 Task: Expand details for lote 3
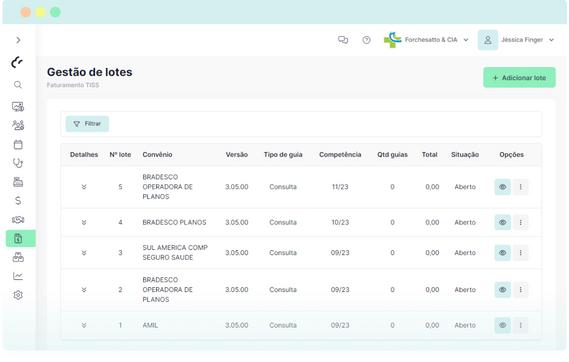pyautogui.click(x=84, y=253)
